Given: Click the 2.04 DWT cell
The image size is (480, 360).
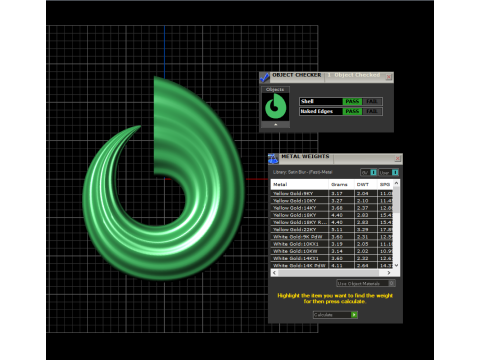Looking at the screenshot, I should click(x=365, y=193).
